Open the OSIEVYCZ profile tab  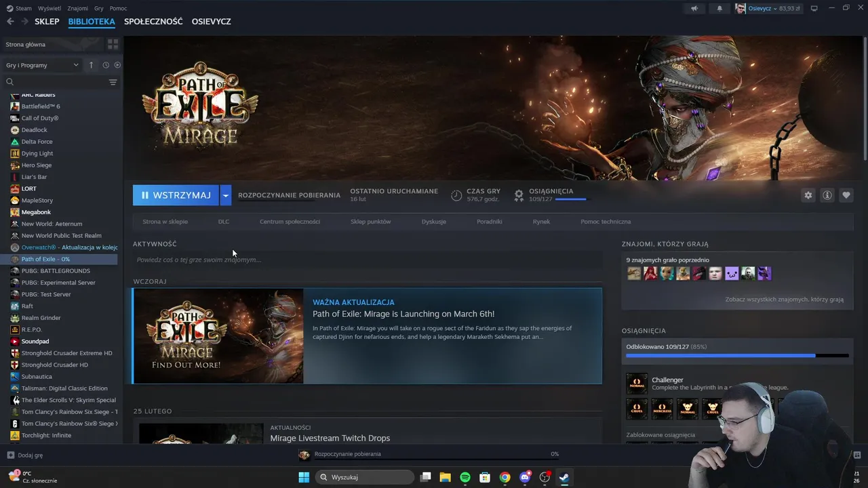[x=212, y=22]
